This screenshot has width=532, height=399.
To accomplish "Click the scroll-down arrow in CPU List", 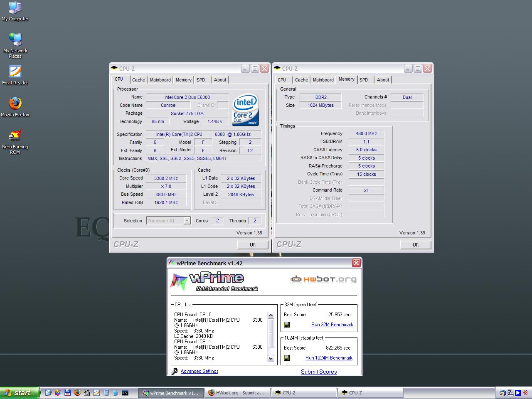I will [271, 358].
